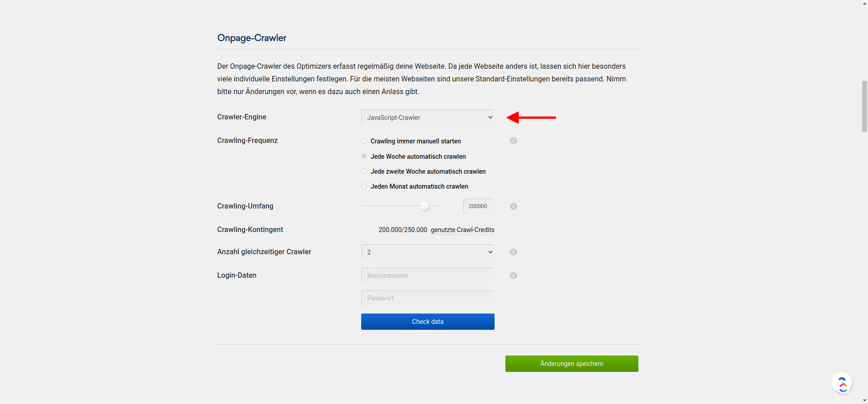The height and width of the screenshot is (404, 868).
Task: Open the Crawler-Engine dropdown
Action: [x=427, y=118]
